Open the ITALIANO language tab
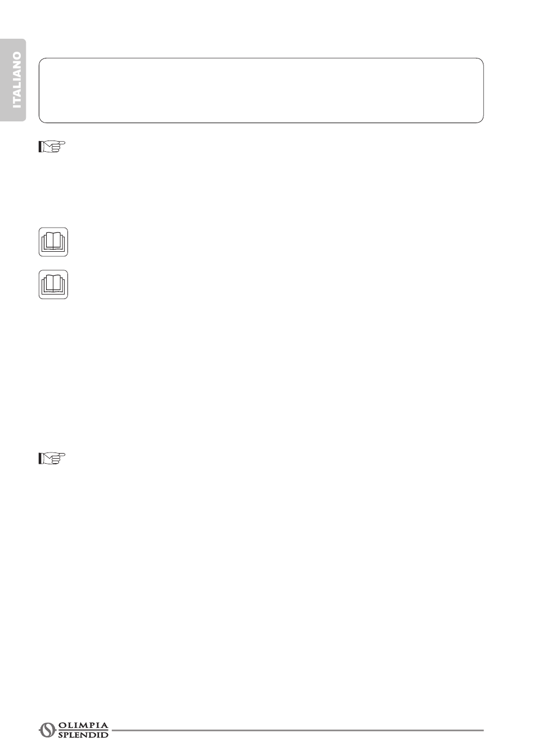Screen dimensions: 534x756 coord(13,80)
